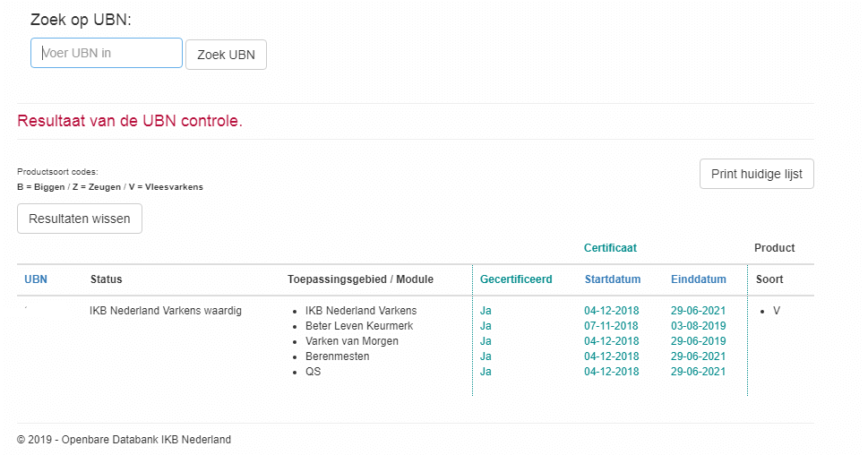
Task: Select 'Varken van Morgen' module item
Action: pyautogui.click(x=352, y=341)
